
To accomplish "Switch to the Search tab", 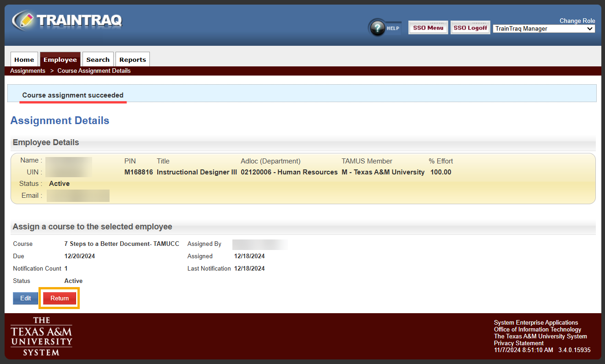I will point(98,60).
